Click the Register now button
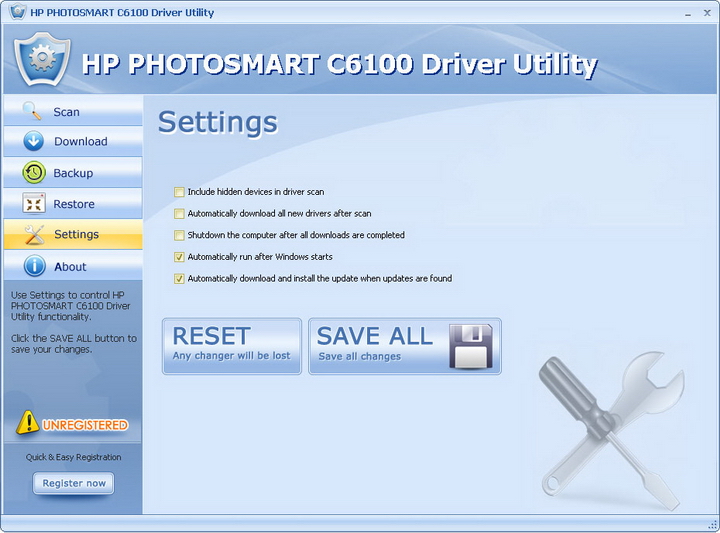This screenshot has height=533, width=720. tap(73, 483)
